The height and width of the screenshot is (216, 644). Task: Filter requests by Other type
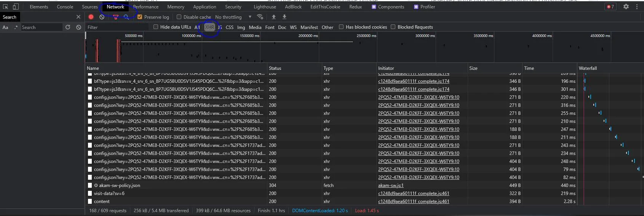click(x=328, y=27)
